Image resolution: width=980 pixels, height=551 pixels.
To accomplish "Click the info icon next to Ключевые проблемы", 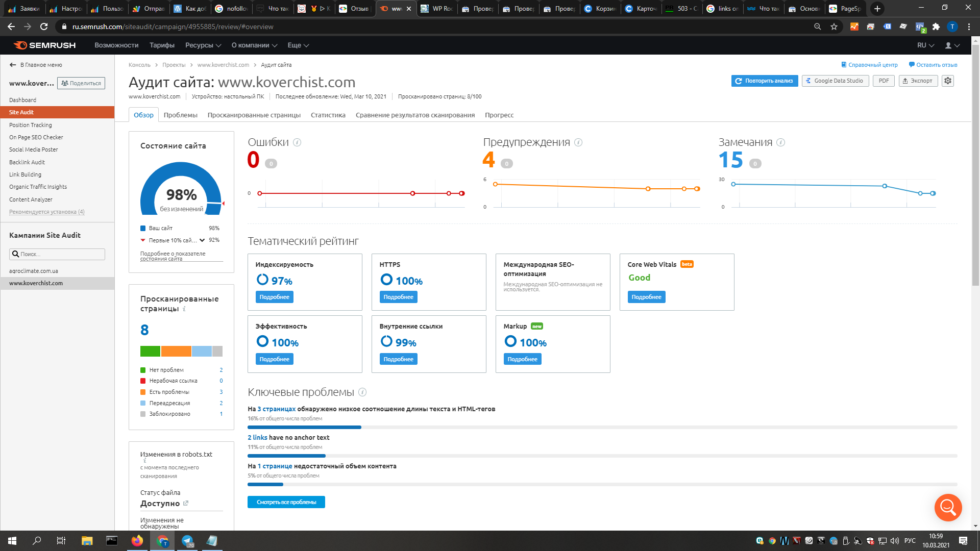I will 362,392.
